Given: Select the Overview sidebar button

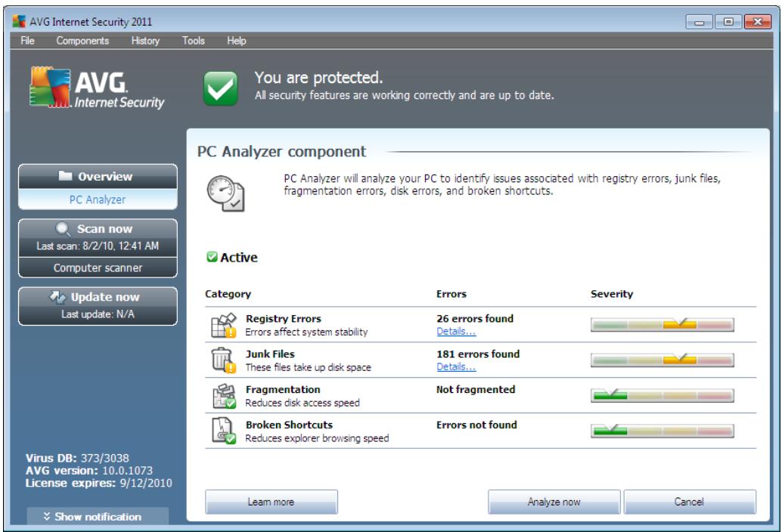Looking at the screenshot, I should pyautogui.click(x=98, y=176).
